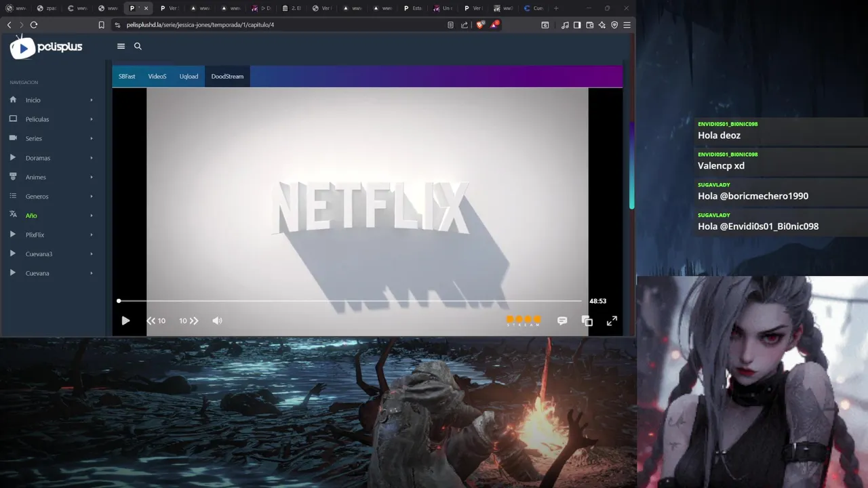Rewind the video 10 seconds
The image size is (868, 488).
[x=156, y=321]
